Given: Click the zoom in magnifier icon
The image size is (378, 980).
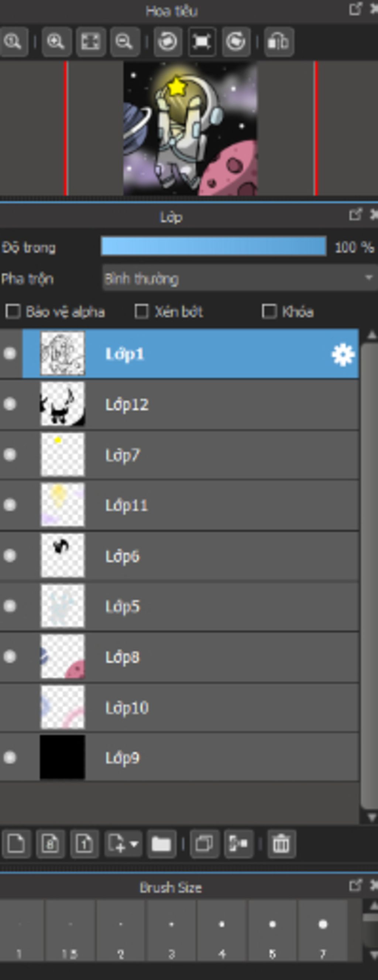Looking at the screenshot, I should [56, 41].
